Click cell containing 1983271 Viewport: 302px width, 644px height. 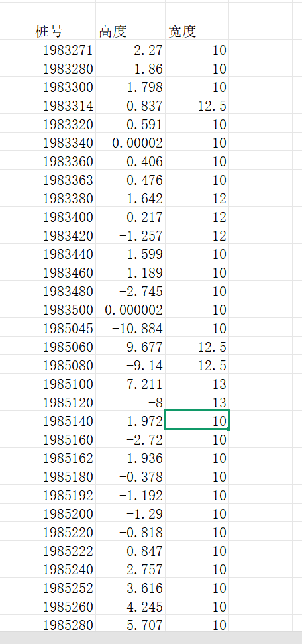tap(64, 50)
